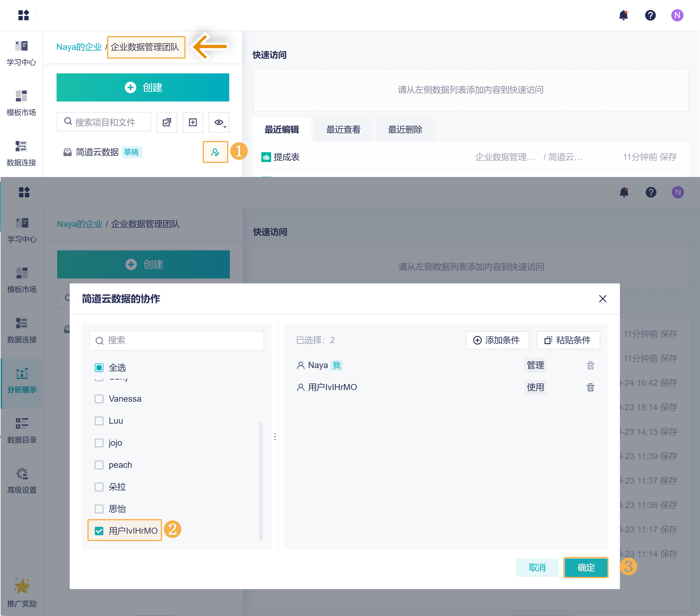700x616 pixels.
Task: Open 模板市场 in the top sidebar
Action: click(x=21, y=103)
